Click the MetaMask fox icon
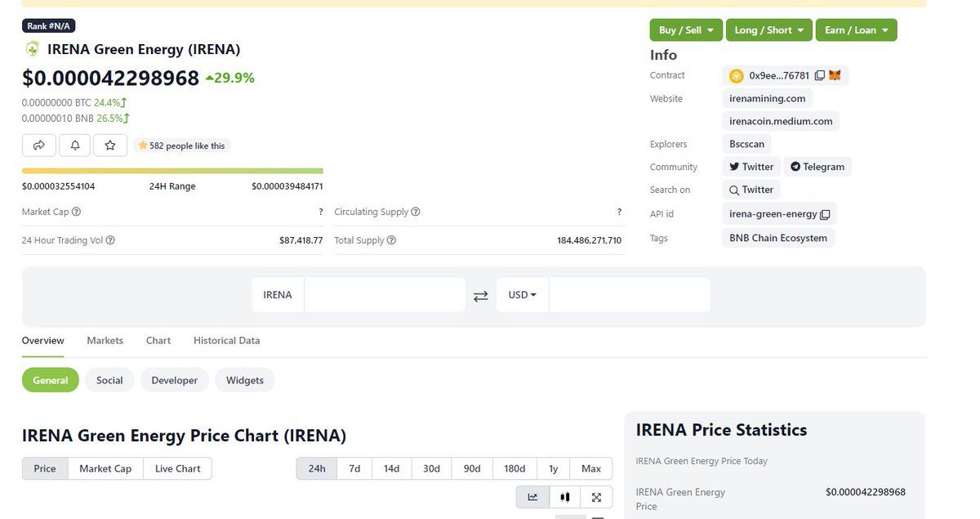This screenshot has height=519, width=980. pyautogui.click(x=835, y=75)
